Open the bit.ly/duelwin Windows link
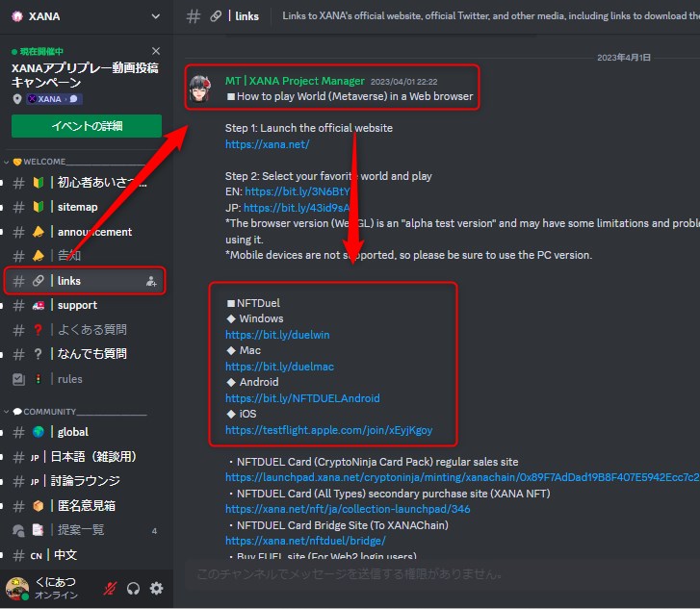The width and height of the screenshot is (700, 609). [277, 335]
